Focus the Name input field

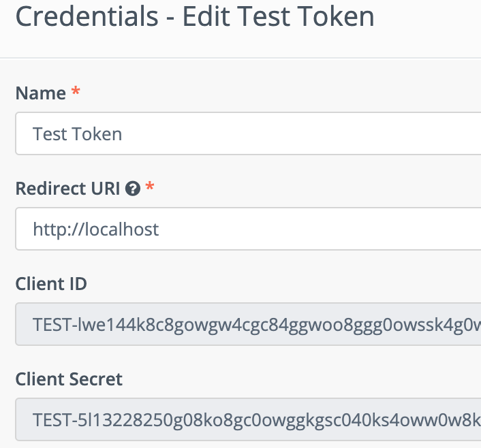(248, 133)
